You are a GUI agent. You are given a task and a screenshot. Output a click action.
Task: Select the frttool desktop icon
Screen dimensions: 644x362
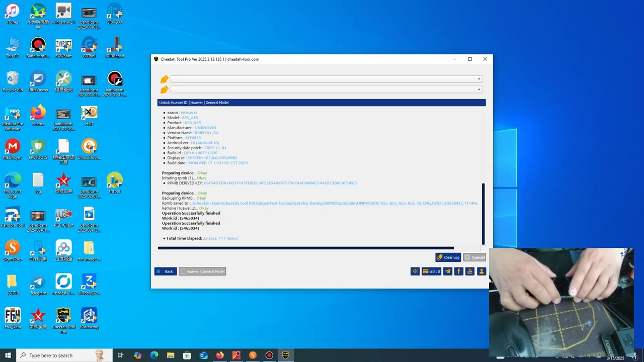[115, 183]
